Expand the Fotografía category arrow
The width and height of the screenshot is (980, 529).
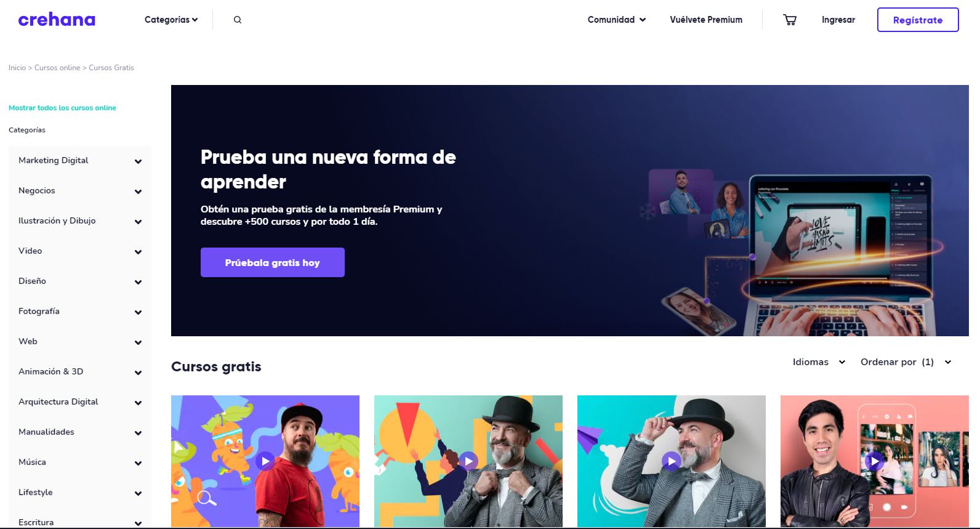point(138,312)
